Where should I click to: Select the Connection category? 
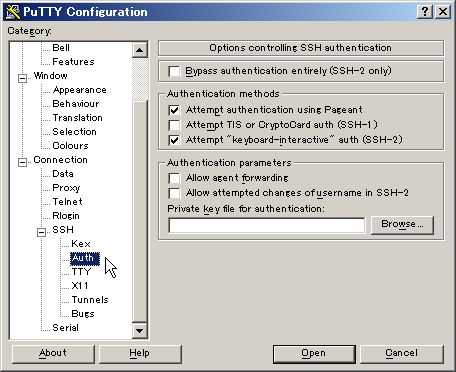(60, 160)
